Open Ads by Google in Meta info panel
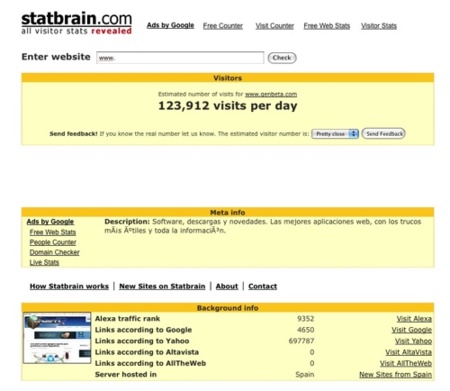450x391 pixels. coord(50,222)
